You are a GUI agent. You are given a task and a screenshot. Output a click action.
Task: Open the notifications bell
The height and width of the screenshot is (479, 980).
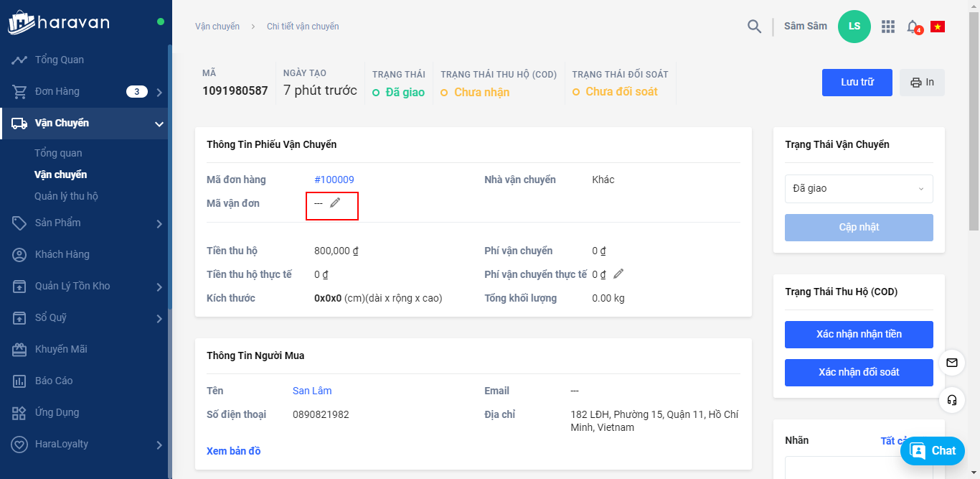coord(913,27)
